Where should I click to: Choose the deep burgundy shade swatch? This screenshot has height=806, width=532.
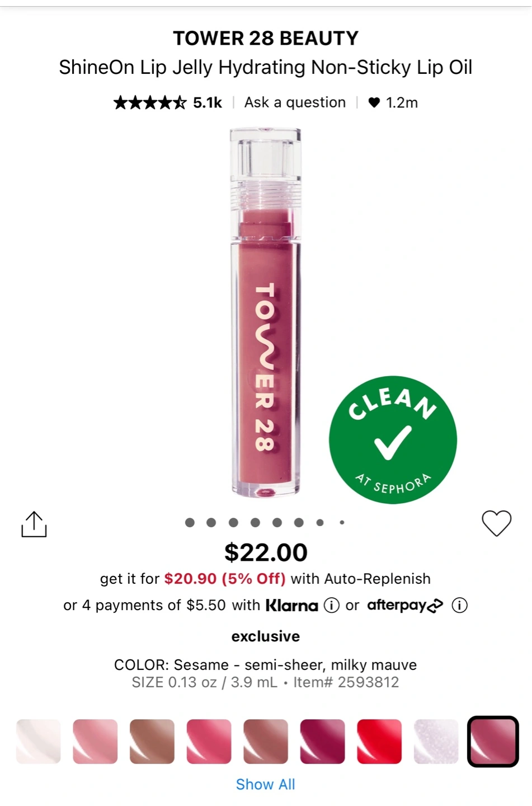[x=322, y=742]
